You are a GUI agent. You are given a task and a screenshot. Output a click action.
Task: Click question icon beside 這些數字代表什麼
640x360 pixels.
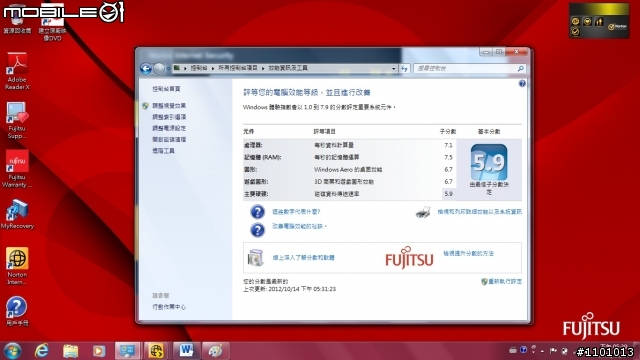pos(257,212)
